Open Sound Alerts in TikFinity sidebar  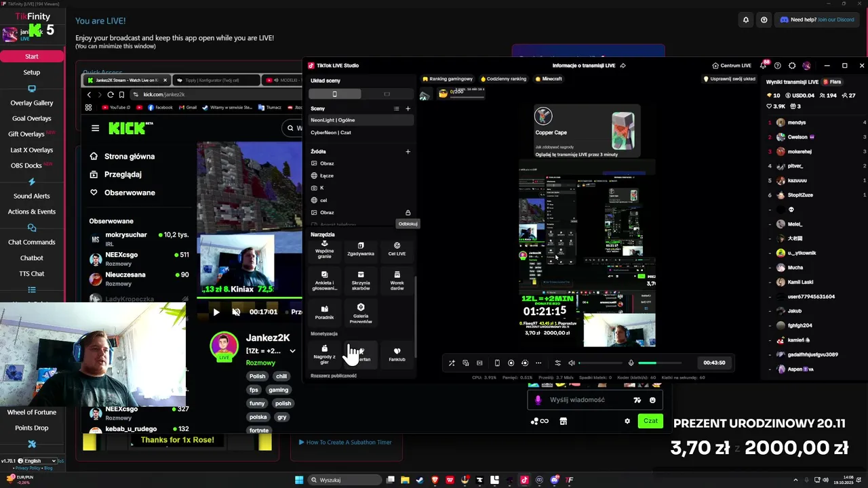click(32, 196)
